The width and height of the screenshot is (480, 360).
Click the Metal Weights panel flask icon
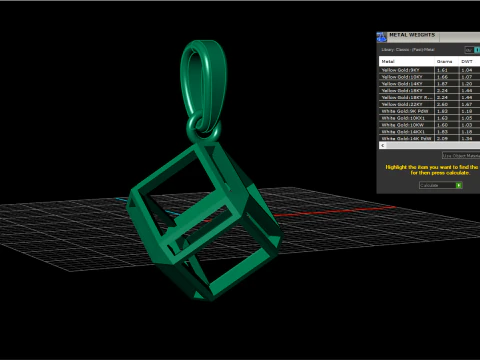(x=382, y=37)
